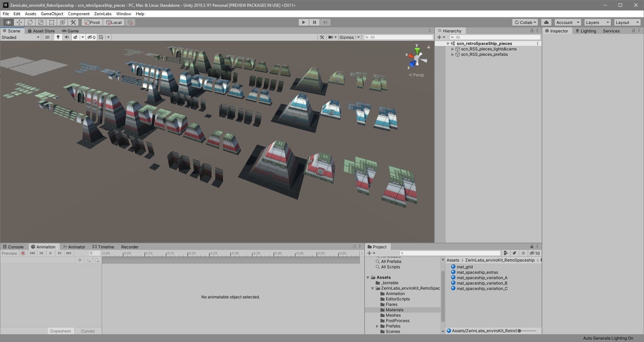The image size is (644, 342).
Task: Toggle grid snapping icon in toolbar
Action: click(130, 22)
